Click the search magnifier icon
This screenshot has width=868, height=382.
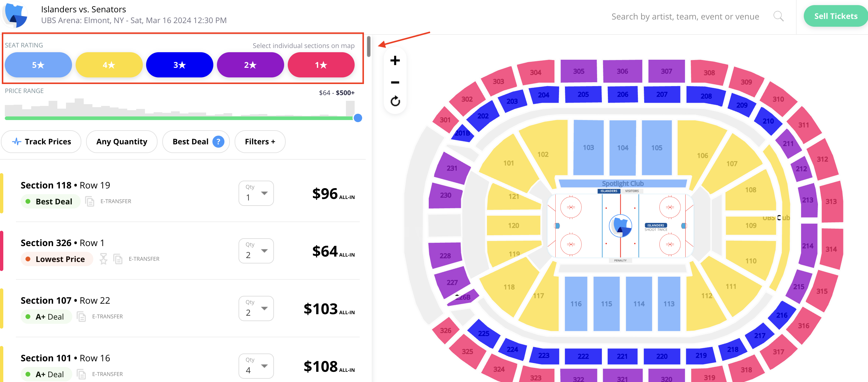[778, 16]
